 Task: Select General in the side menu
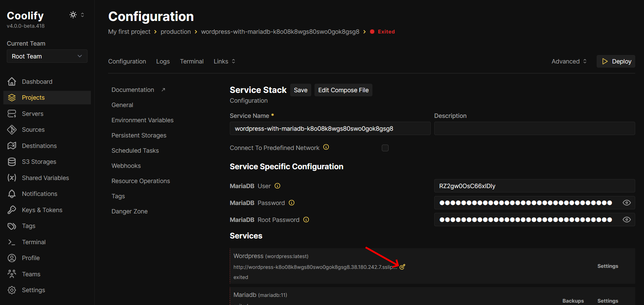click(122, 105)
